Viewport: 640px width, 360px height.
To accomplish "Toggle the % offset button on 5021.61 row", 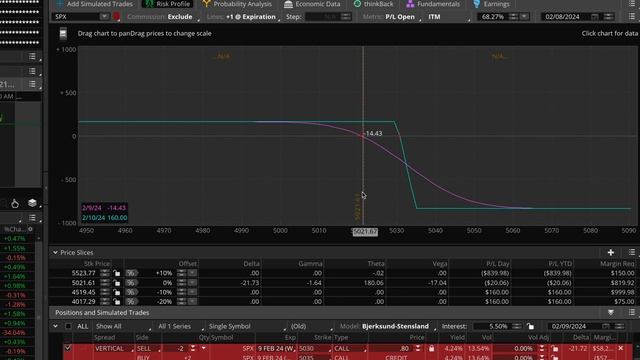I will click(131, 282).
